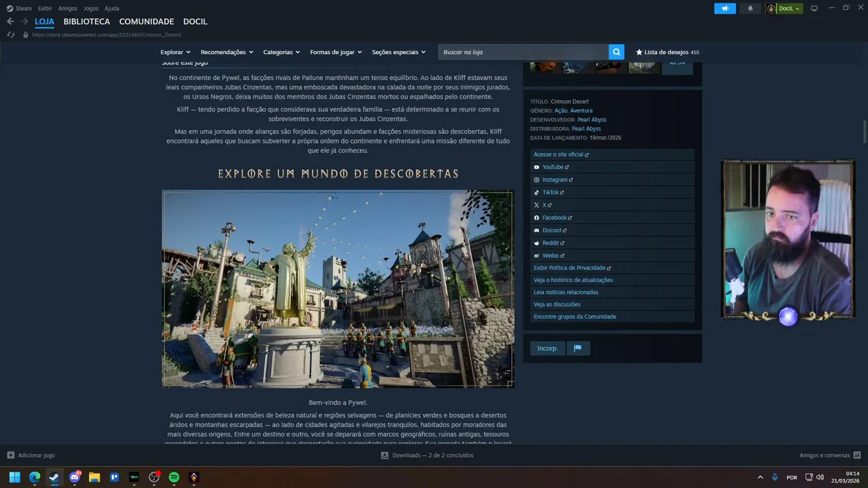Screen dimensions: 868x488
Task: Open the Windows Start button
Action: pyautogui.click(x=14, y=477)
